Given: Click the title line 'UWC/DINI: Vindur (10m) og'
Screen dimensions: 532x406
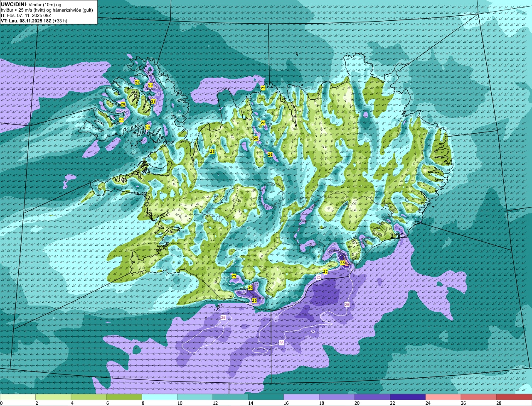Looking at the screenshot, I should pyautogui.click(x=31, y=4).
